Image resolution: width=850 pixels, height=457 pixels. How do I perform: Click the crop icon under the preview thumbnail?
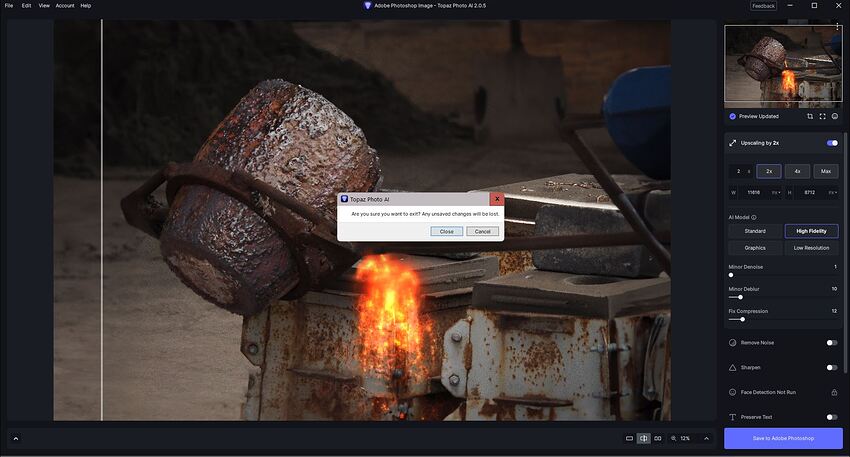click(810, 116)
